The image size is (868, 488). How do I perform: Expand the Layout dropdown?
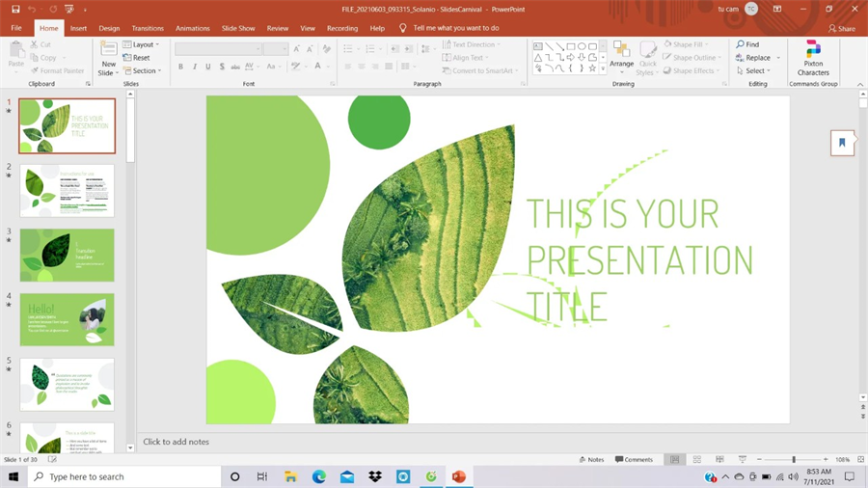coord(144,44)
